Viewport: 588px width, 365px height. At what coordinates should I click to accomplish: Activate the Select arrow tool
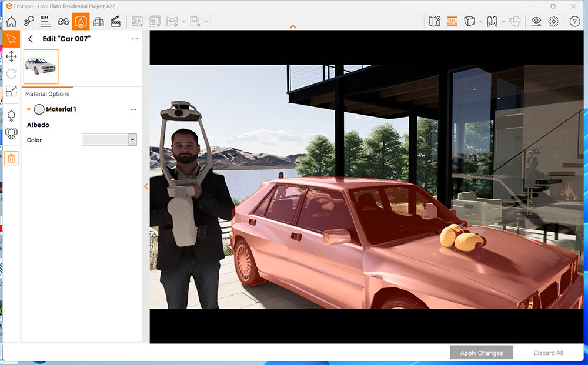pos(11,39)
